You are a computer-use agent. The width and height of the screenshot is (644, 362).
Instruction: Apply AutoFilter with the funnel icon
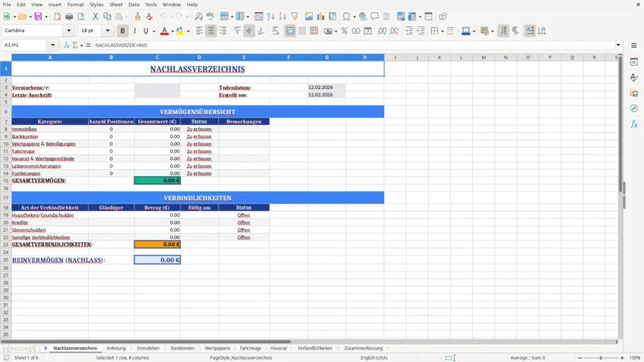coord(294,16)
